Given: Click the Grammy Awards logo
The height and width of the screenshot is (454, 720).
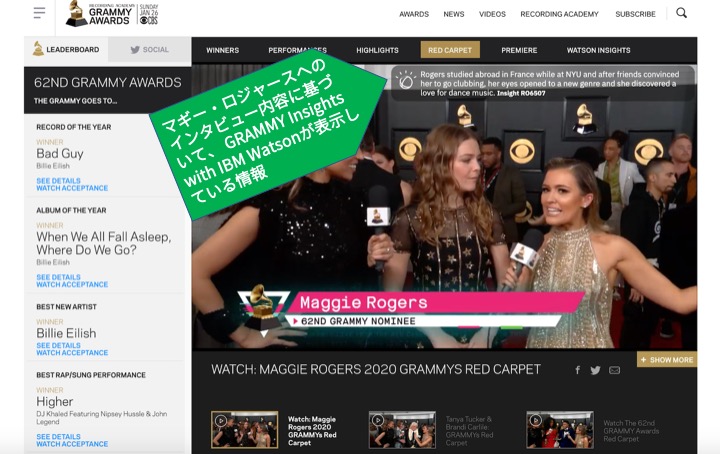Looking at the screenshot, I should [x=112, y=14].
